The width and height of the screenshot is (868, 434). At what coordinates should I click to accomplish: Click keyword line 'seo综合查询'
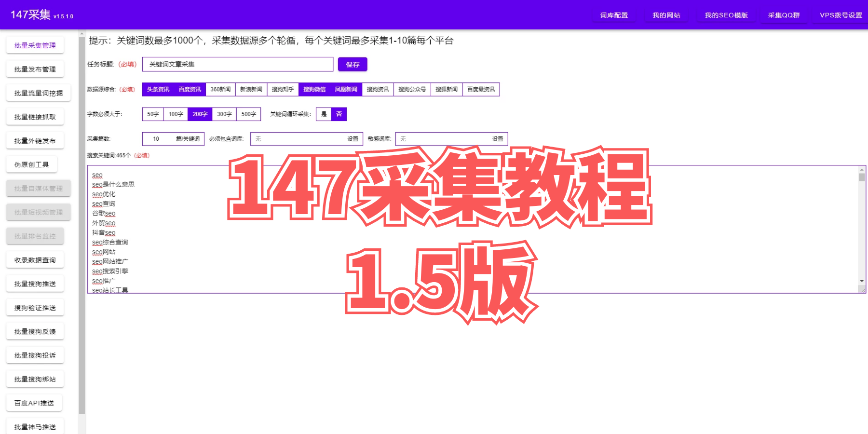110,242
